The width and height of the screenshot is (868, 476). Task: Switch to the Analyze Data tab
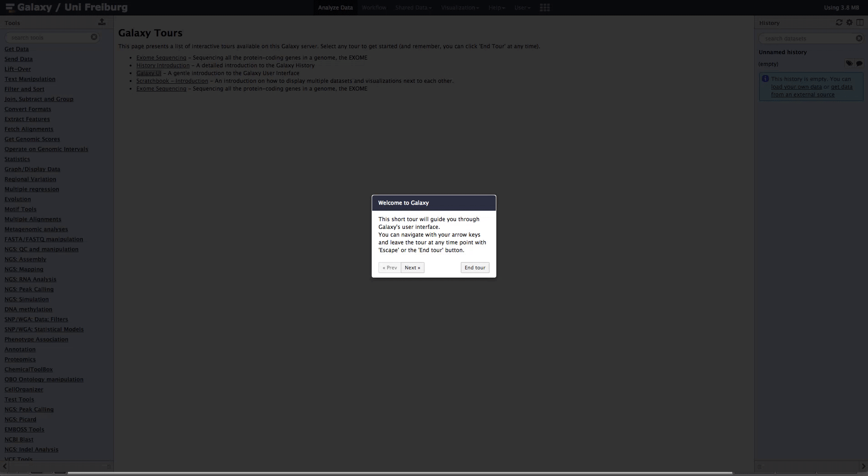335,8
